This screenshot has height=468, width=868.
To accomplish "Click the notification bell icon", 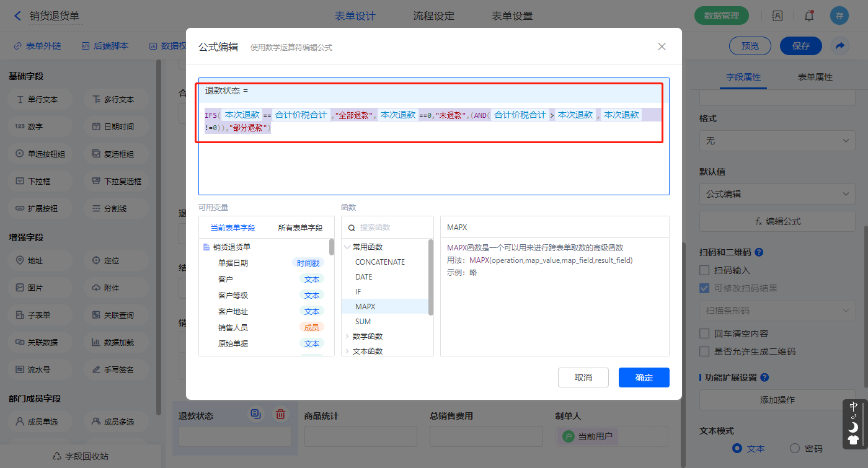I will [x=809, y=16].
